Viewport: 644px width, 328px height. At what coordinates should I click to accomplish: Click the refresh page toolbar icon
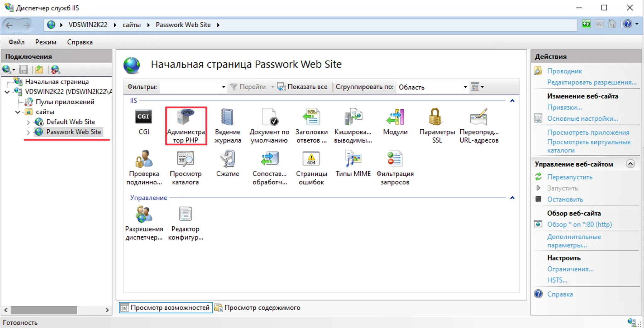[x=586, y=24]
